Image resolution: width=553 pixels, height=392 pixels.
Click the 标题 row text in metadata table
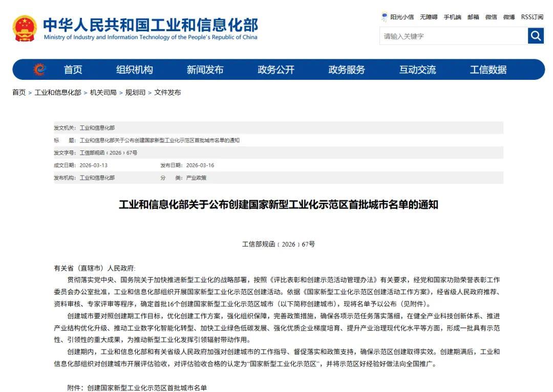pyautogui.click(x=159, y=140)
